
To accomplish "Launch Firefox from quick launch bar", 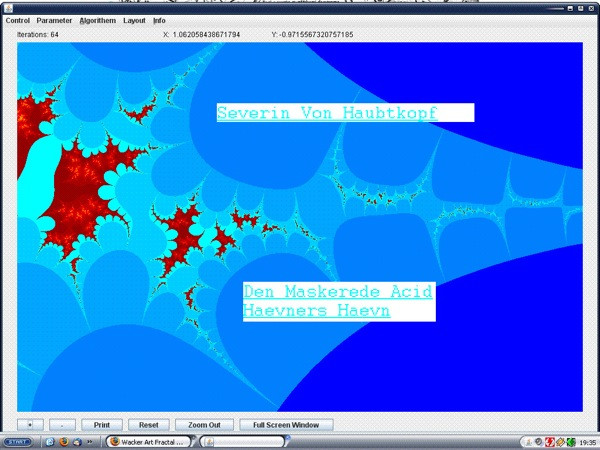I will pyautogui.click(x=63, y=441).
